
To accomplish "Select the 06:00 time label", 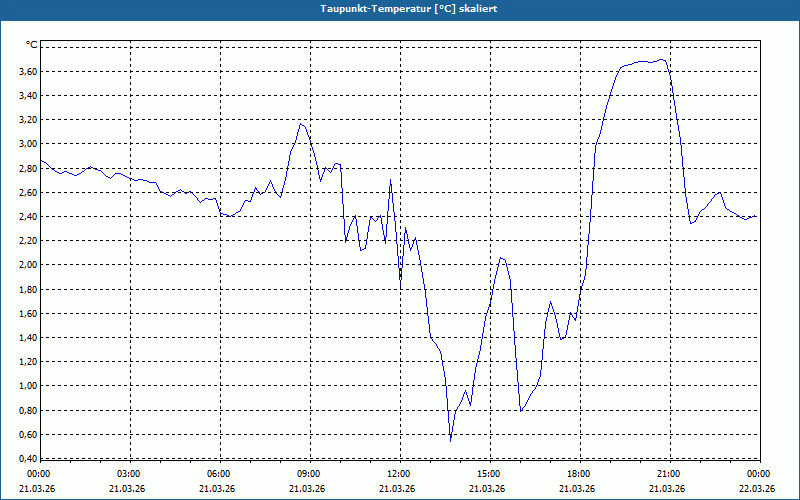I will (218, 474).
